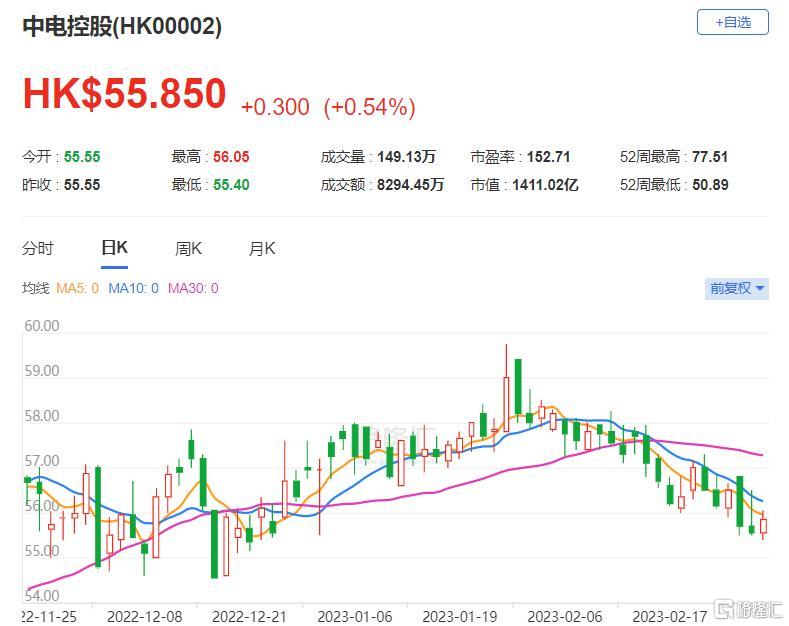Screen dimensions: 789x626
Task: Select the 2022-12-08 date on the chart axis
Action: tap(145, 616)
